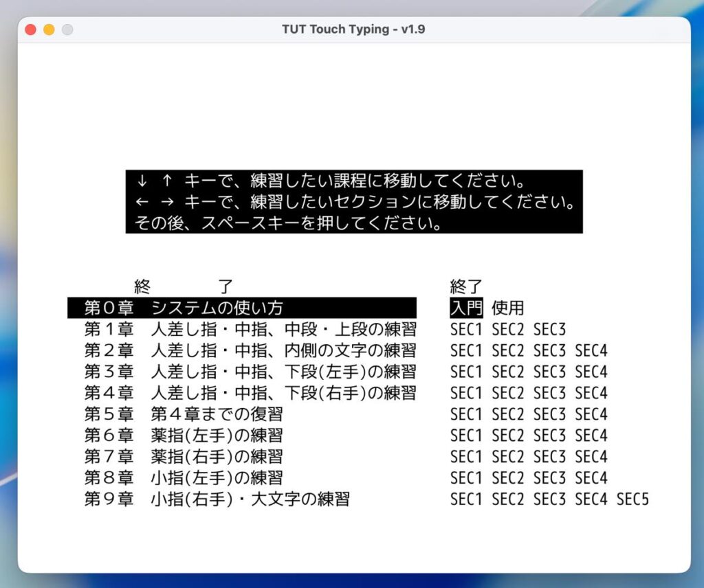Click 終了 above the section list
The image size is (704, 588).
tap(467, 286)
